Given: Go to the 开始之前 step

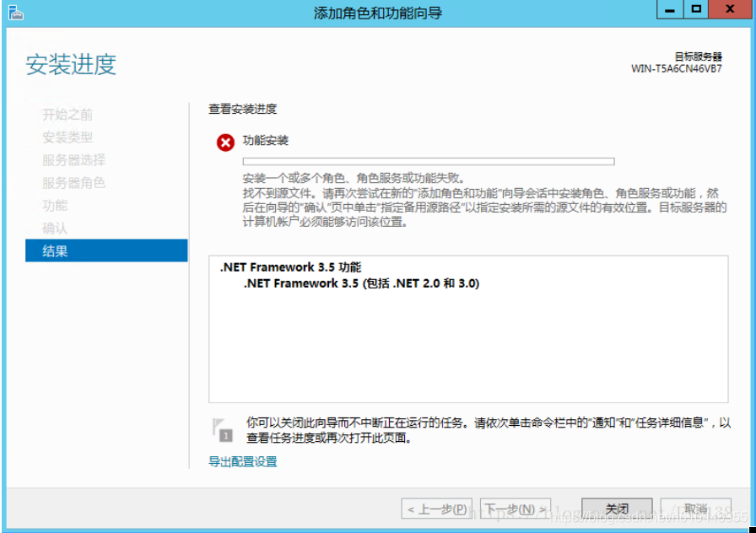Looking at the screenshot, I should click(x=67, y=115).
